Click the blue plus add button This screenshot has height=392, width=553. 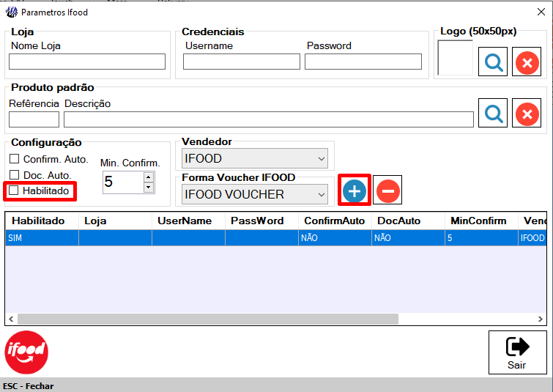pyautogui.click(x=354, y=191)
